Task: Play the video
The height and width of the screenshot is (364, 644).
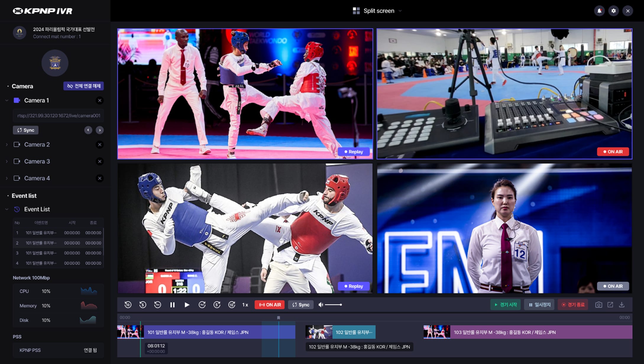Action: click(187, 305)
